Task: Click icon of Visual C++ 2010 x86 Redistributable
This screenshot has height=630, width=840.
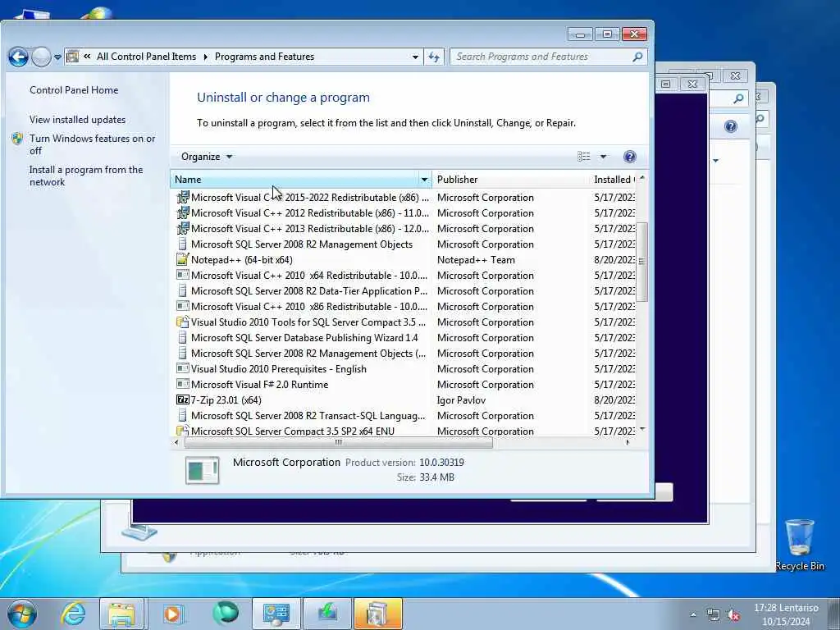Action: click(183, 306)
